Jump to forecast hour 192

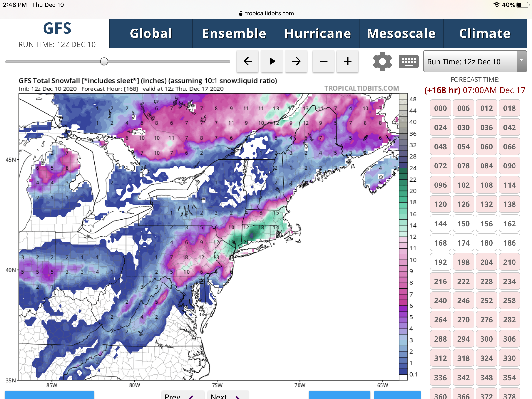pyautogui.click(x=440, y=262)
